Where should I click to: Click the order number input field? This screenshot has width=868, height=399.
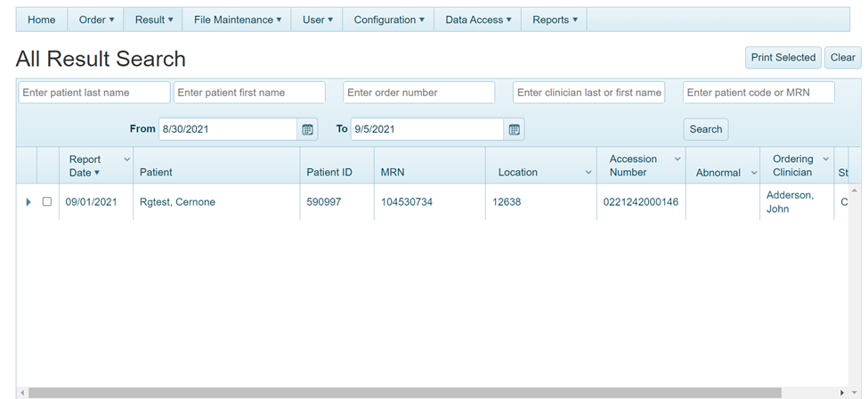click(418, 93)
